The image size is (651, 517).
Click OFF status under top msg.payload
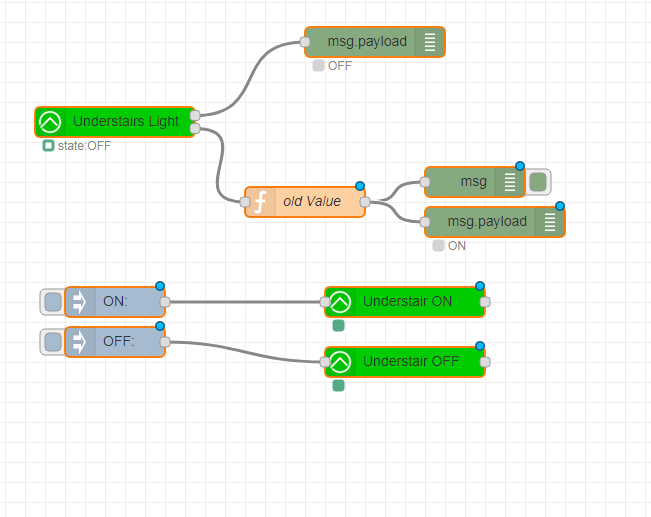click(x=340, y=66)
